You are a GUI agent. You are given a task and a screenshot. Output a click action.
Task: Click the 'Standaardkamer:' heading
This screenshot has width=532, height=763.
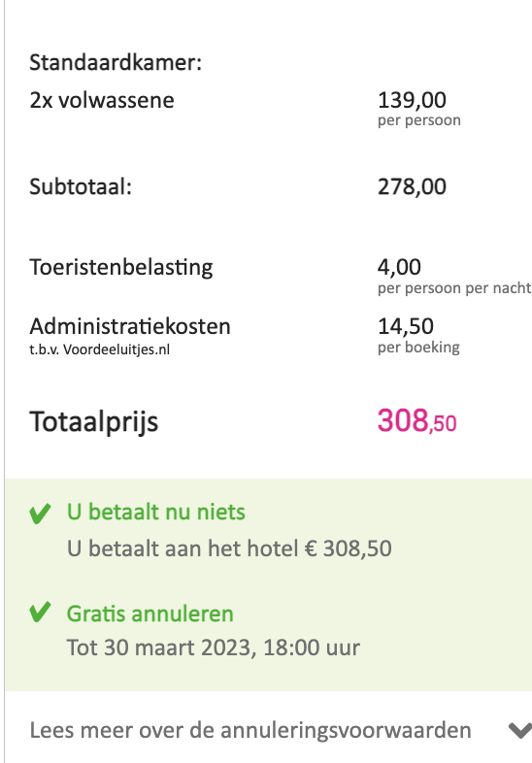116,63
